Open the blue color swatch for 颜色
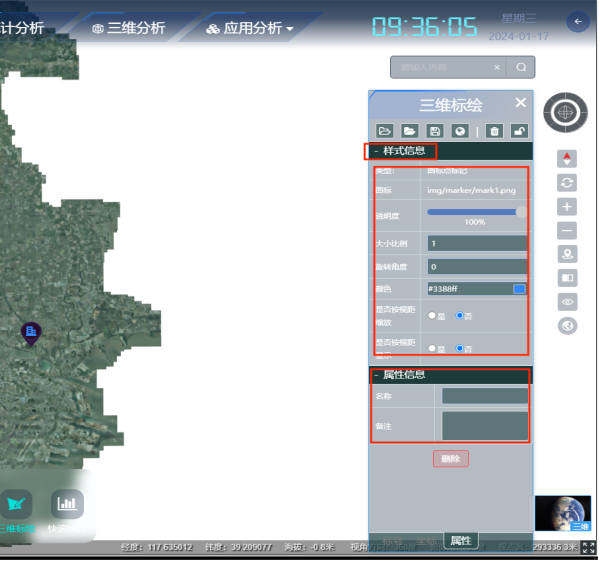Image resolution: width=600 pixels, height=561 pixels. click(519, 289)
